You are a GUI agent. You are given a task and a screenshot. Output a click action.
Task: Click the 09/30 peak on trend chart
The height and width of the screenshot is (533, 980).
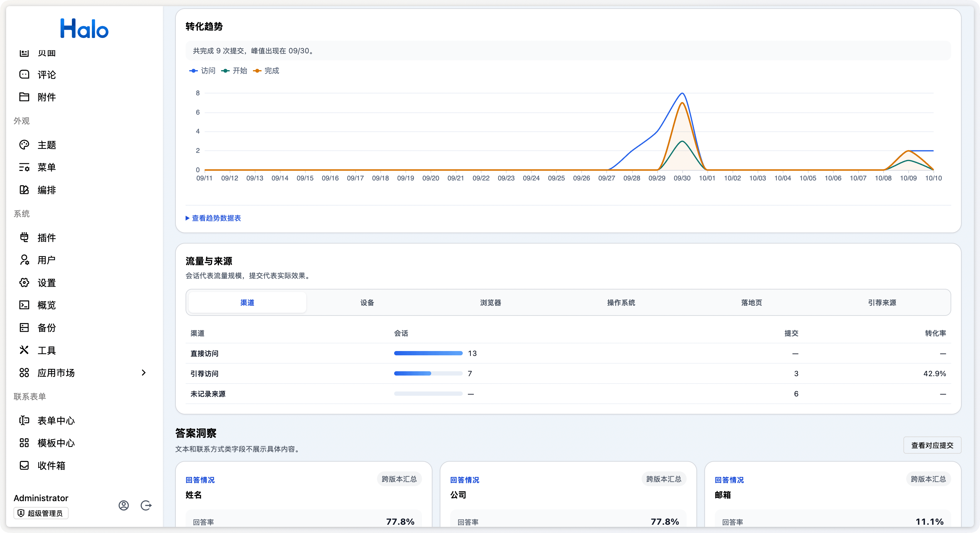[x=682, y=94]
